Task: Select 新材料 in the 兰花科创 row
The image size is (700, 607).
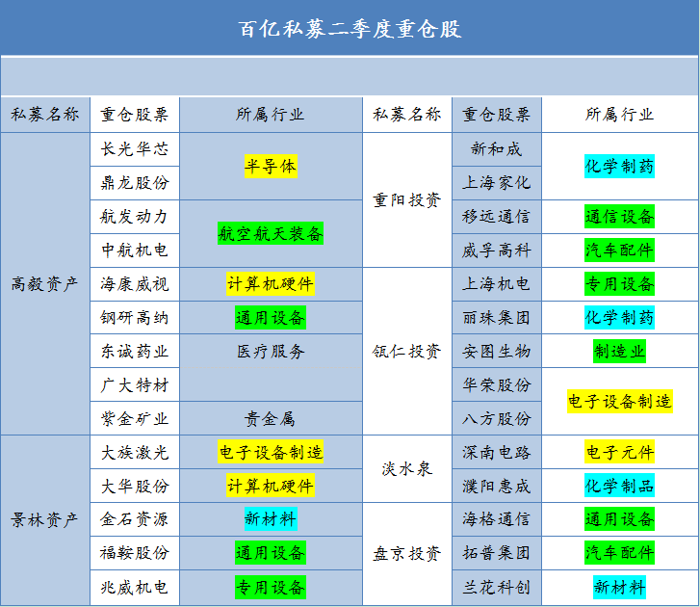Action: tap(620, 588)
